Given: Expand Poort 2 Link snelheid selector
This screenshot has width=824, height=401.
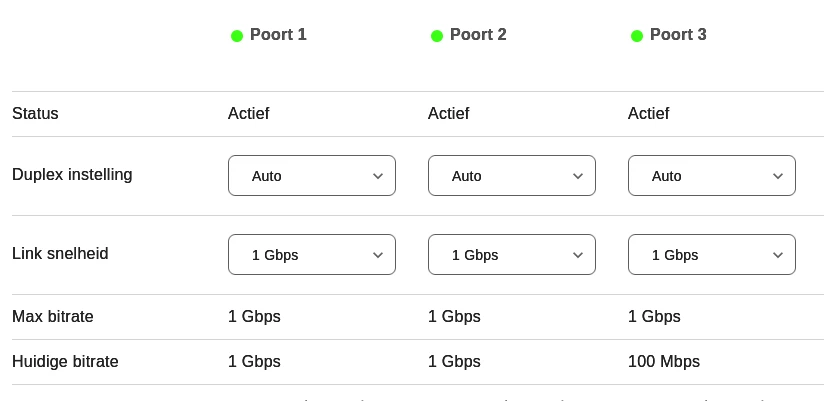Looking at the screenshot, I should 512,255.
